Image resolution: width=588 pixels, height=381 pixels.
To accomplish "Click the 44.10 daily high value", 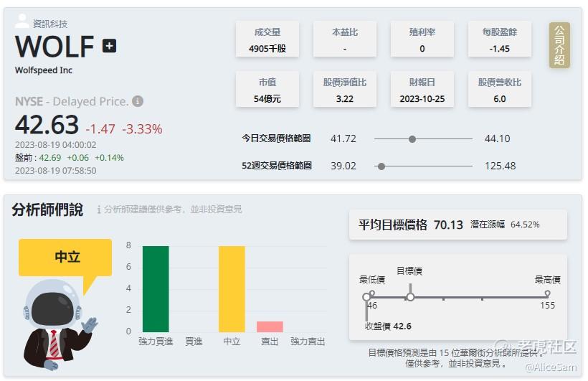I will [497, 138].
